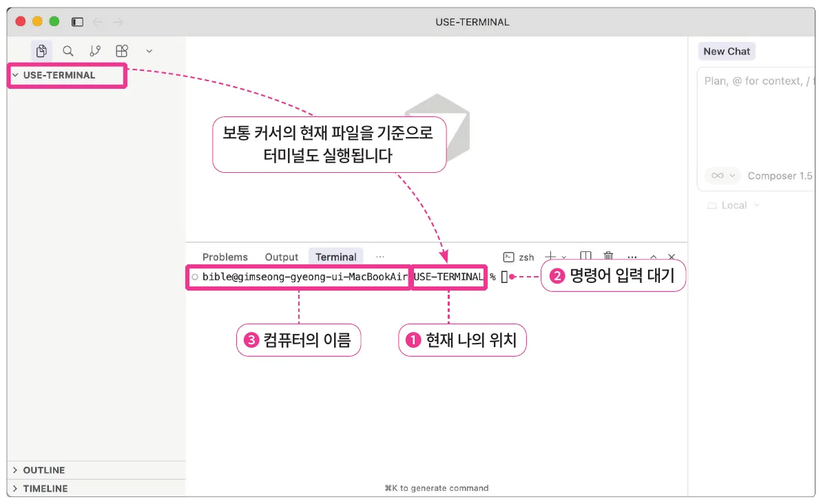Toggle the primary sidebar layout icon
The image size is (821, 504).
[x=78, y=22]
